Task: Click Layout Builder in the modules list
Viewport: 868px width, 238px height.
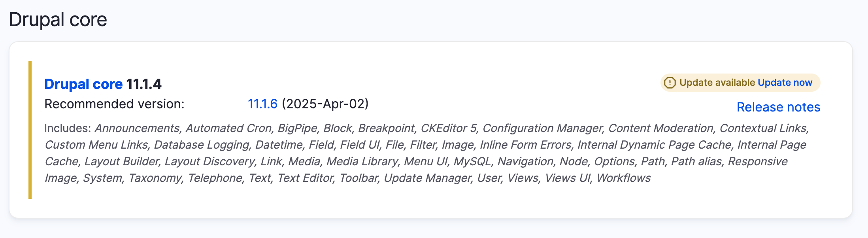Action: pyautogui.click(x=122, y=162)
